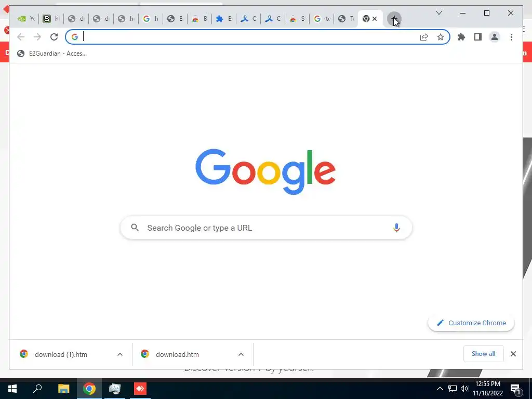532x399 pixels.
Task: Open the monitor app on the taskbar
Action: tap(115, 389)
